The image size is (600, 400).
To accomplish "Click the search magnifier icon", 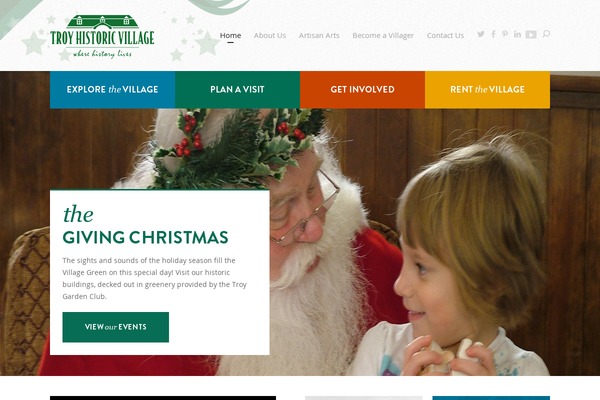I will pos(546,34).
